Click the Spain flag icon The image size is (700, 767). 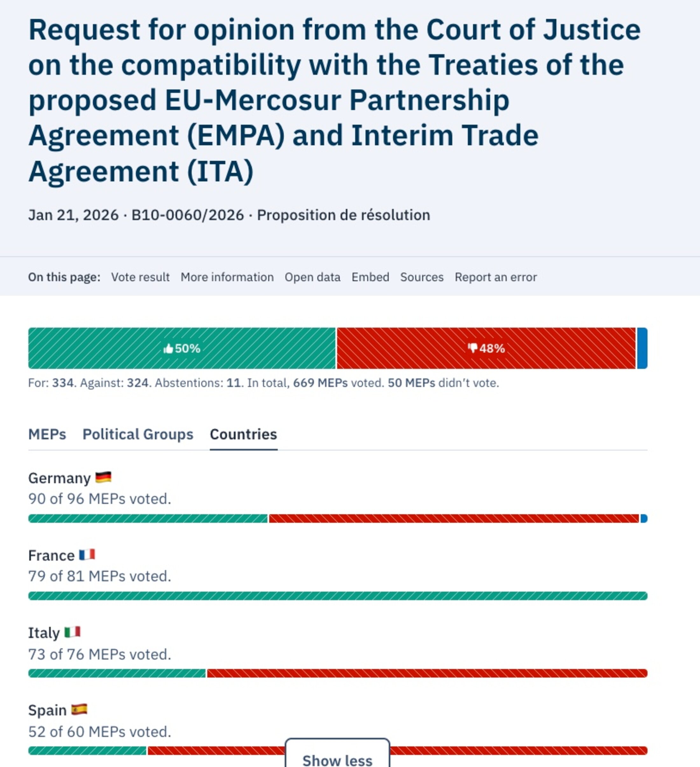pos(79,709)
